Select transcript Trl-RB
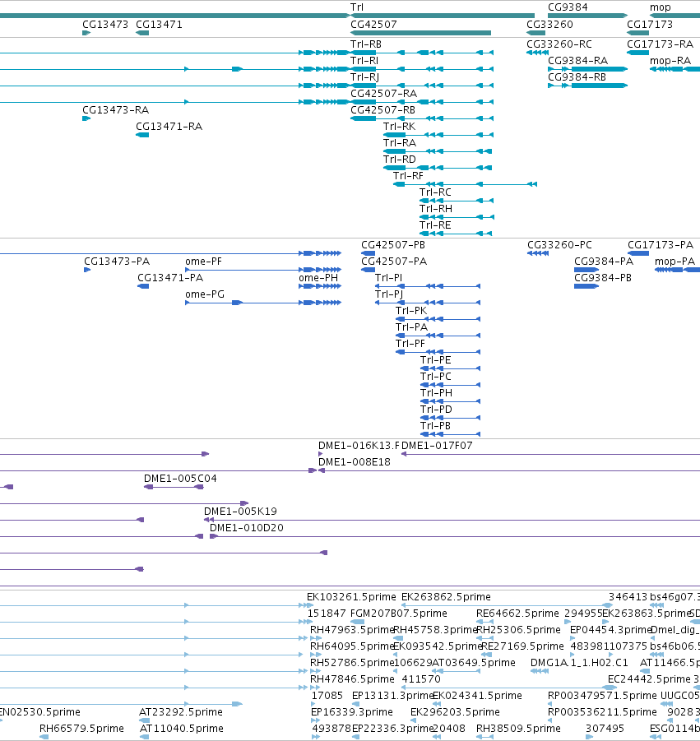This screenshot has height=741, width=700. point(366,44)
